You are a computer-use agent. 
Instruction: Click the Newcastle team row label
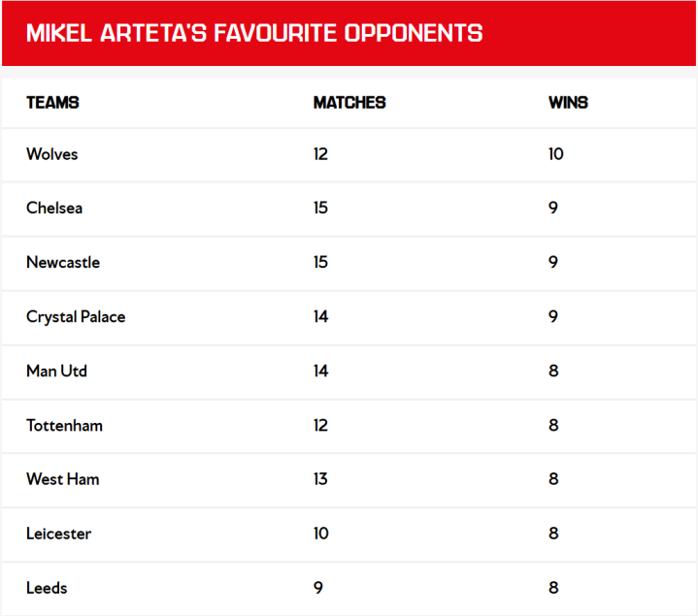(x=63, y=263)
